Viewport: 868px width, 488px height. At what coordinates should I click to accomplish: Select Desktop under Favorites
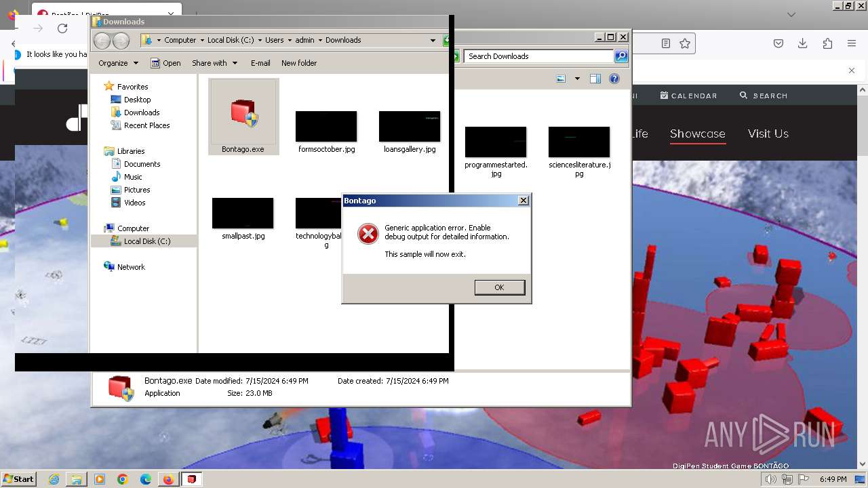point(137,100)
